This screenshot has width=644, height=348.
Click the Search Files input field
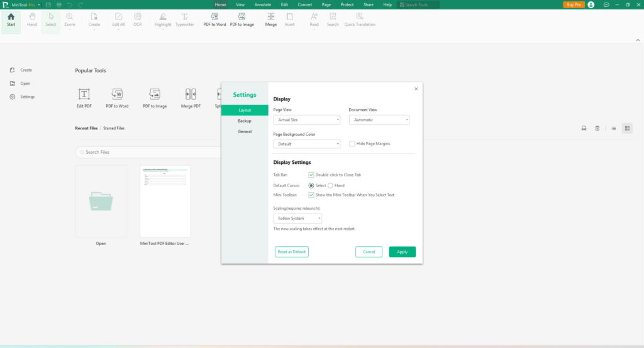point(148,152)
